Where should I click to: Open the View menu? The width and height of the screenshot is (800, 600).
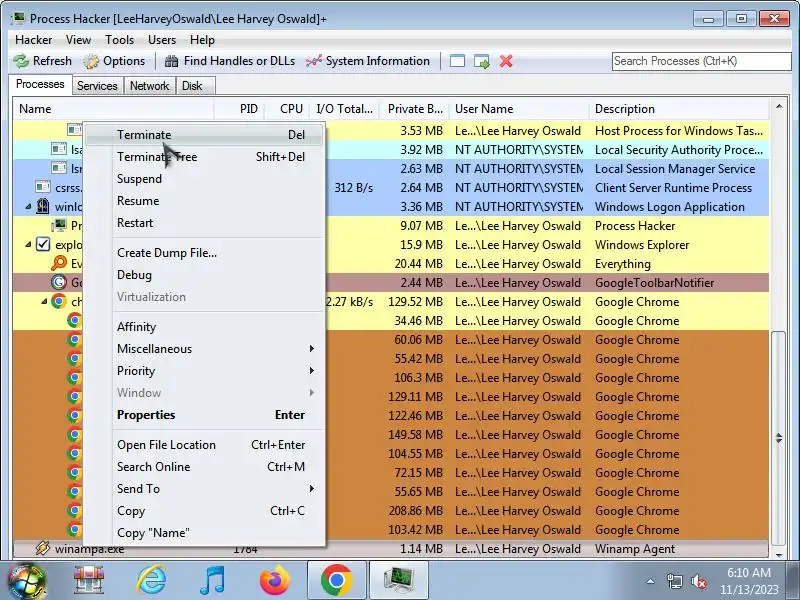[78, 40]
